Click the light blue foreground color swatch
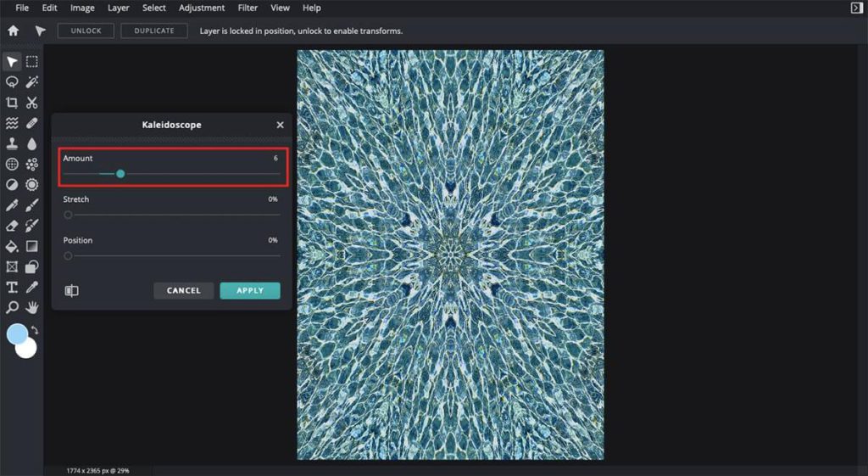The width and height of the screenshot is (868, 476). click(15, 333)
